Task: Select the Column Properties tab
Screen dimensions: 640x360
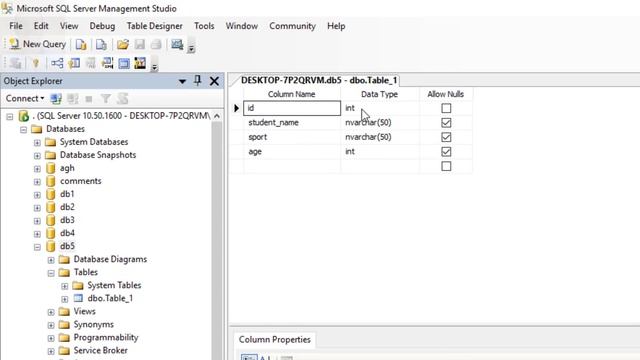Action: tap(274, 340)
